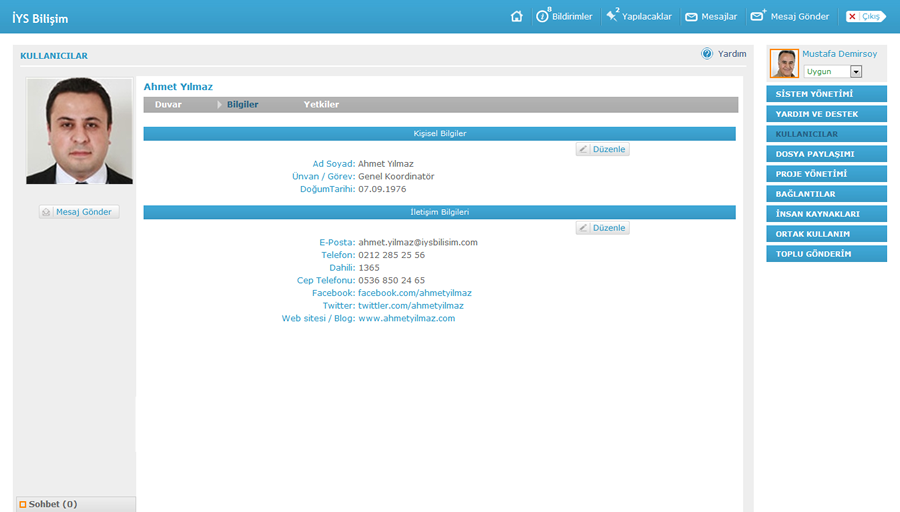Edit Kişisel Bilgiler with Düzenle button
Image resolution: width=900 pixels, height=512 pixels.
pyautogui.click(x=602, y=149)
